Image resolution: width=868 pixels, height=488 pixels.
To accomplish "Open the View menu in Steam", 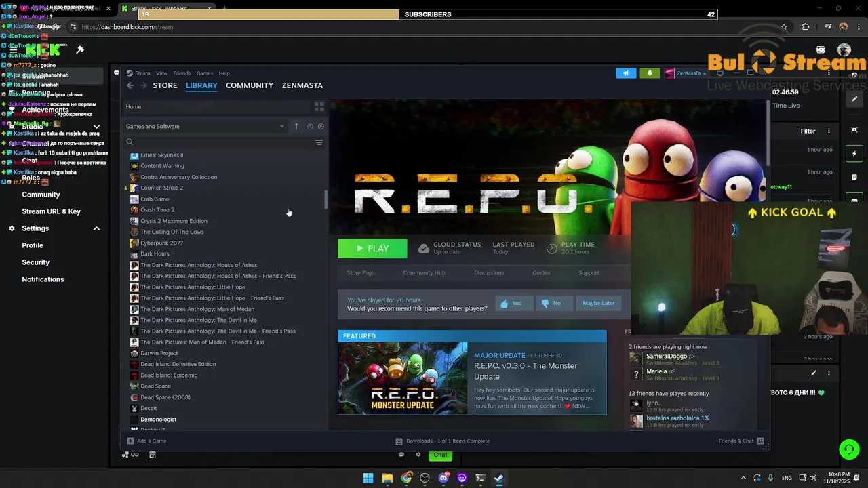I will click(x=161, y=73).
